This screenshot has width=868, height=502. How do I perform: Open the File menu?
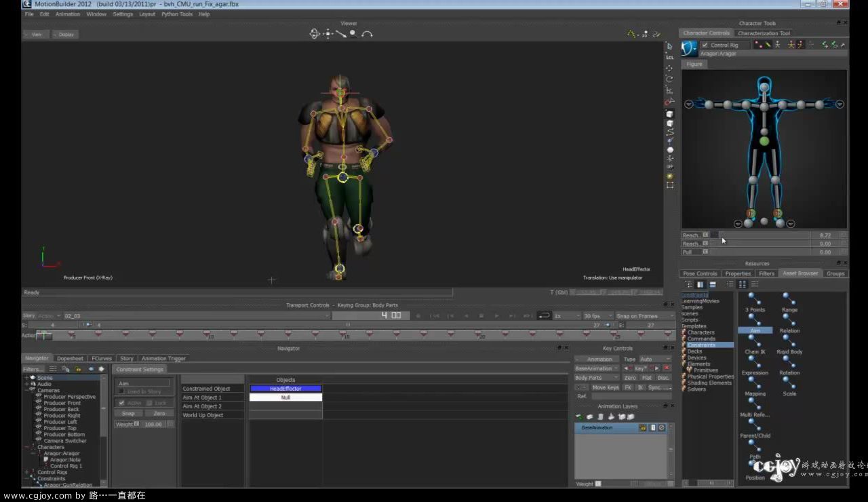tap(29, 14)
